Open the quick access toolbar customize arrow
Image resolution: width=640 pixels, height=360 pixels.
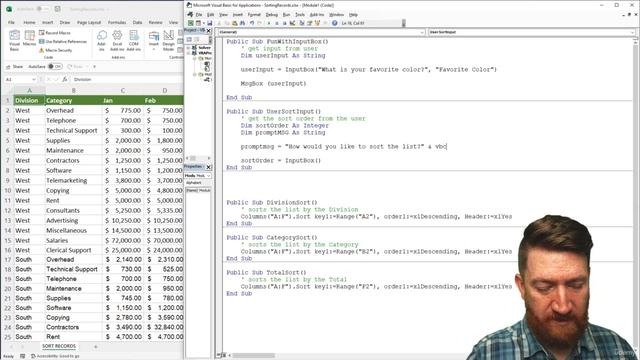(95, 67)
